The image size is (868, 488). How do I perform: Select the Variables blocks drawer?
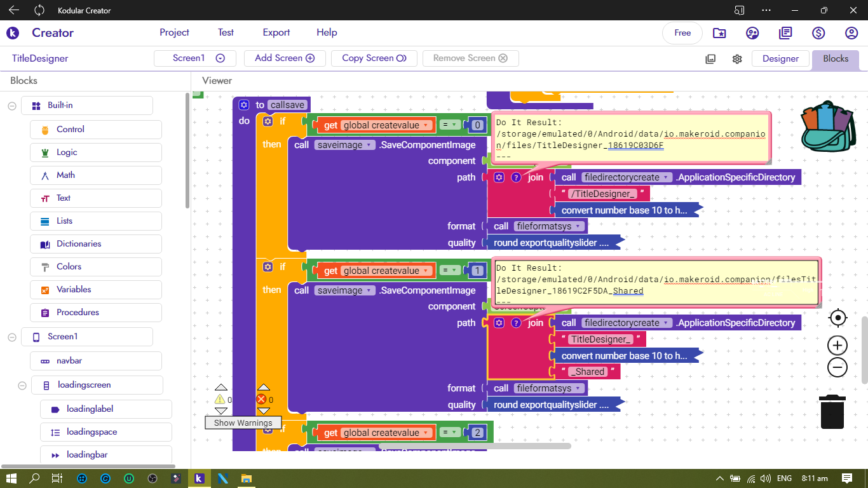click(x=96, y=290)
